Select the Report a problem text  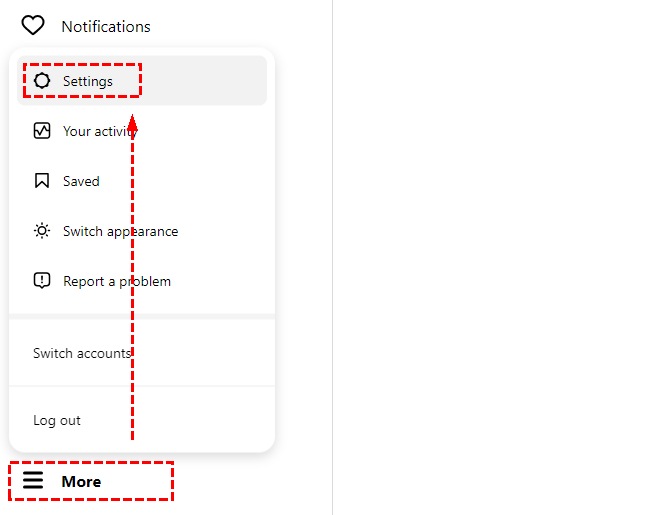[x=117, y=281]
